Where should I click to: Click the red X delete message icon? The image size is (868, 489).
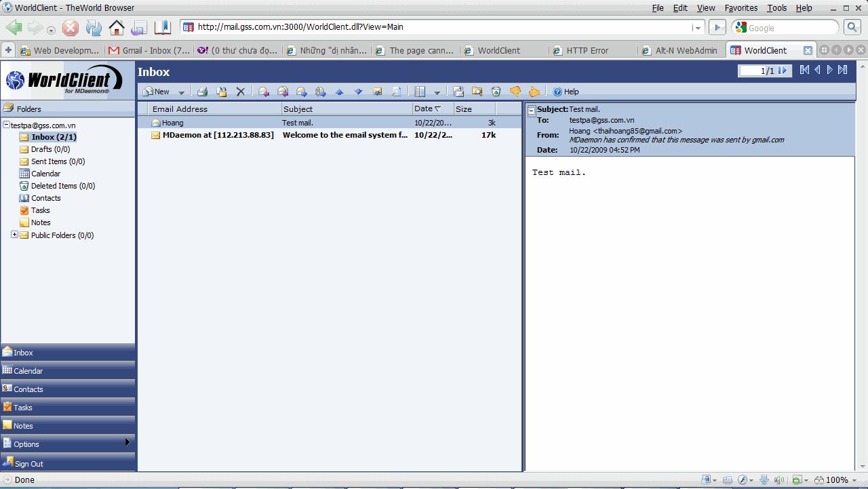(x=240, y=92)
